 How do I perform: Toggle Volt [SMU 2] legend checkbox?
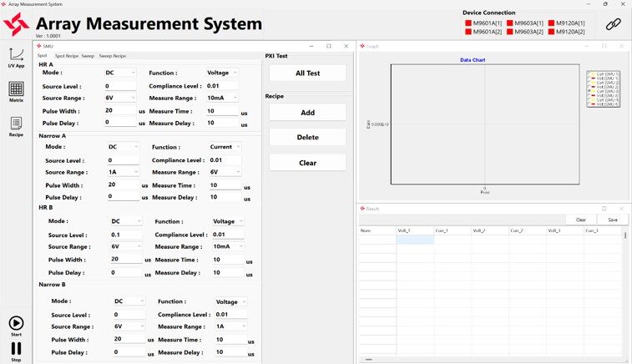[589, 88]
